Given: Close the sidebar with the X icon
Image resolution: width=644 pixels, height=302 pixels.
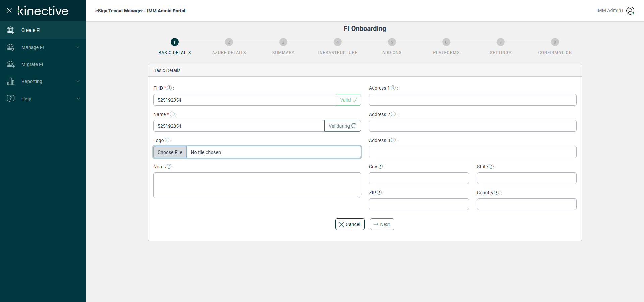Looking at the screenshot, I should pos(9,10).
